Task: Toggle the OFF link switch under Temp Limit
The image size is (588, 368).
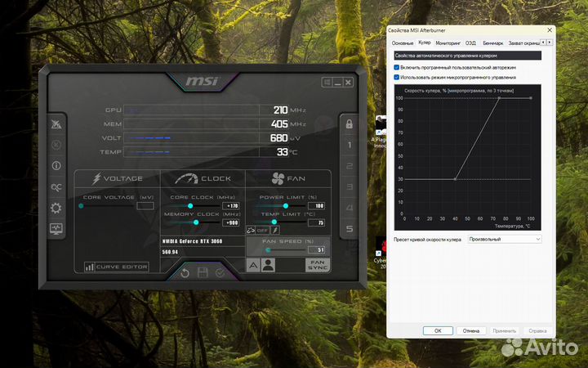Action: point(262,230)
